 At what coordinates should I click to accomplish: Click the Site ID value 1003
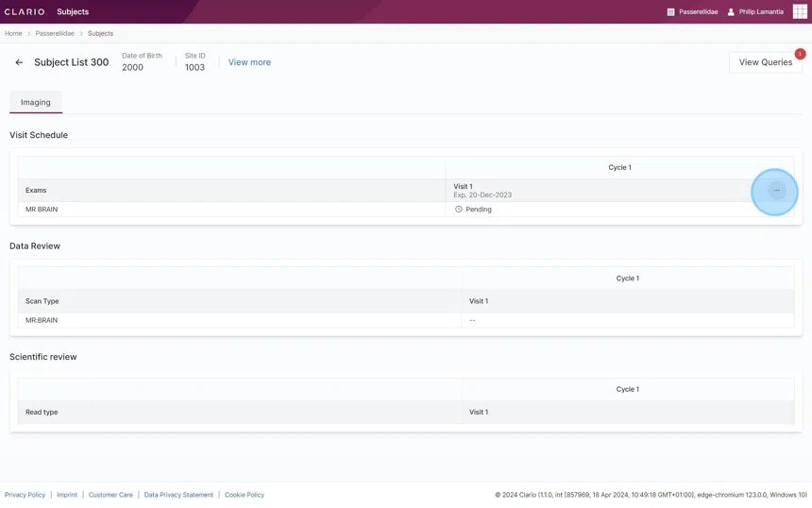point(195,67)
